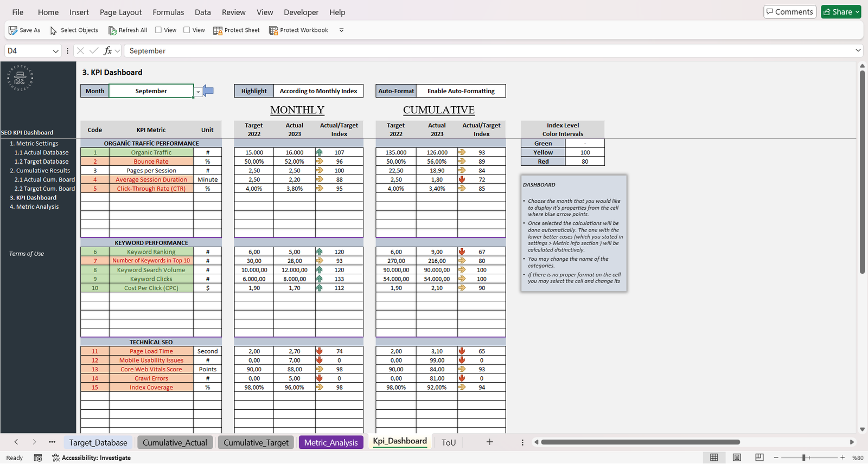Click the Protect Workbook icon

273,30
